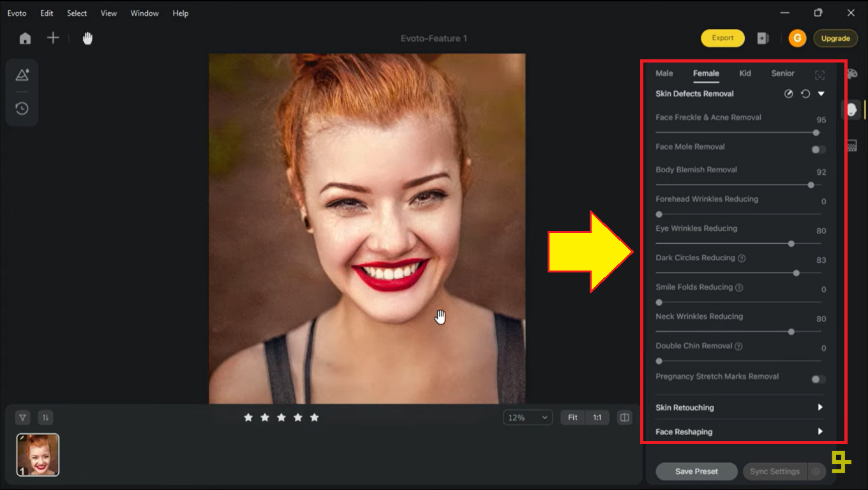Image resolution: width=868 pixels, height=490 pixels.
Task: Turn on Pregnancy Stretch Marks Removal
Action: (818, 379)
